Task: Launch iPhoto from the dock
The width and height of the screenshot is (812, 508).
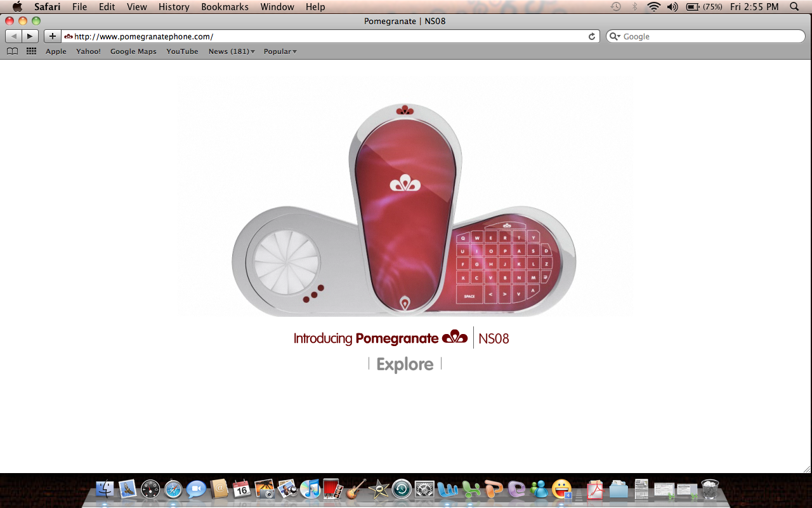Action: [264, 489]
